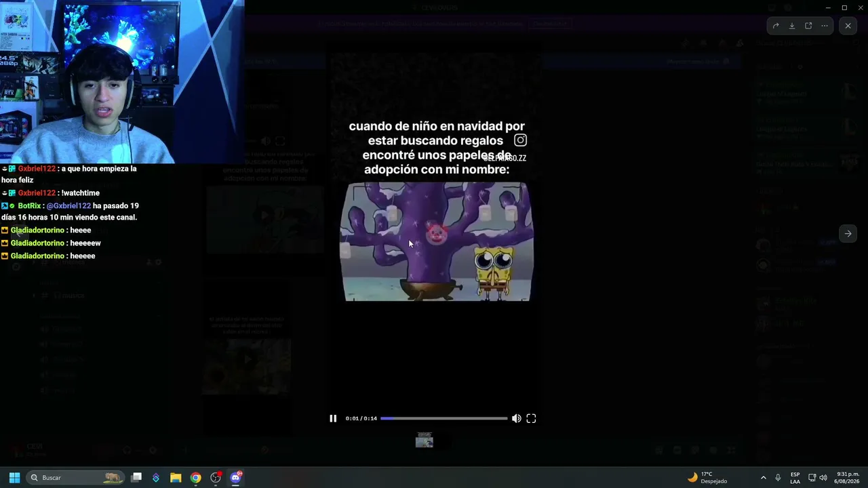Close the media viewer
Screen dimensions: 868x488
[x=848, y=26]
